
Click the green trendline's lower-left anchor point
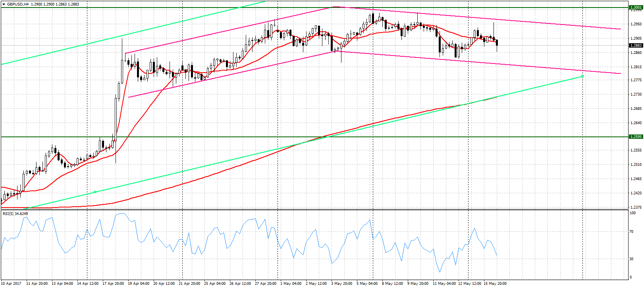click(95, 192)
